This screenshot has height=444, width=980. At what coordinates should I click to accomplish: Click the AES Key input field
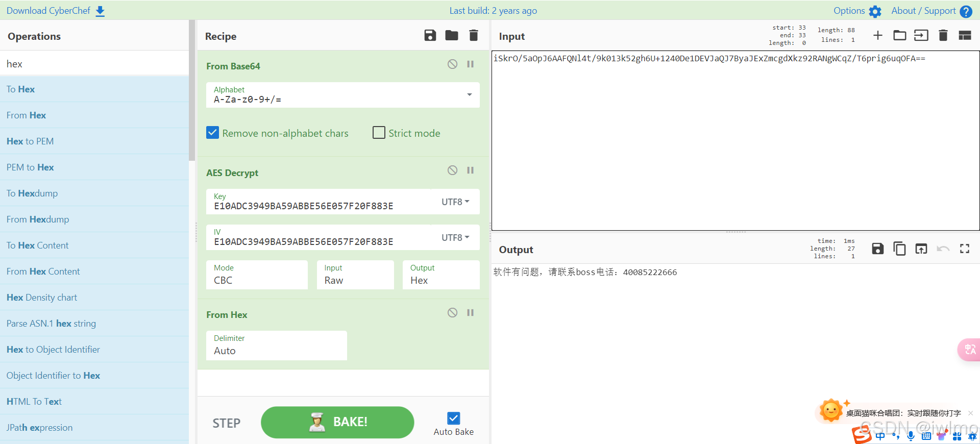(319, 202)
